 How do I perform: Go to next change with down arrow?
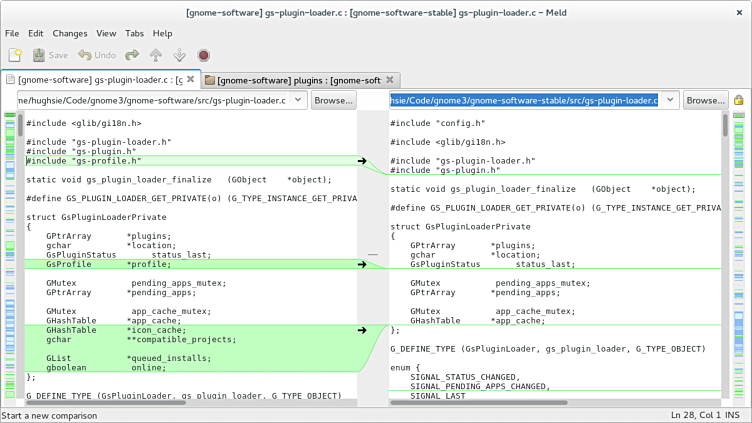point(179,55)
